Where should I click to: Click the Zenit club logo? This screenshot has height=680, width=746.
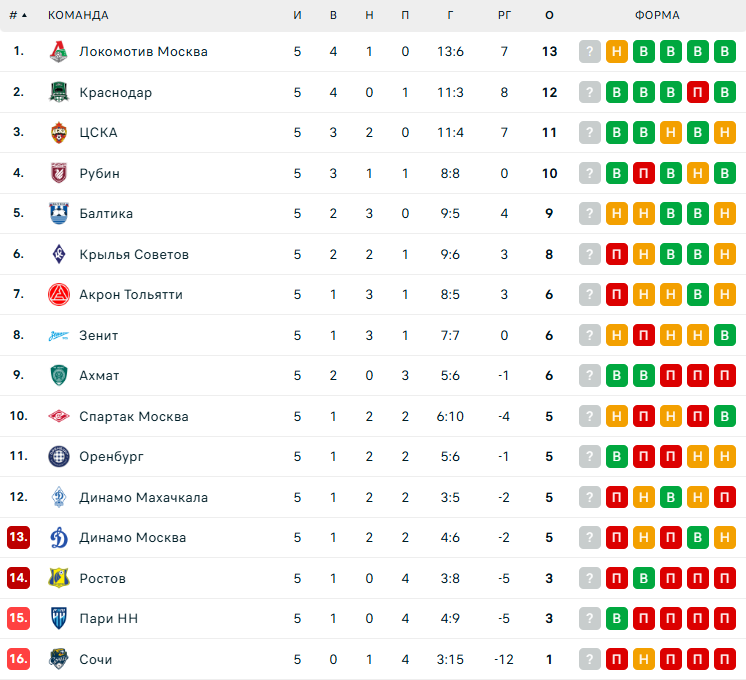(x=59, y=335)
